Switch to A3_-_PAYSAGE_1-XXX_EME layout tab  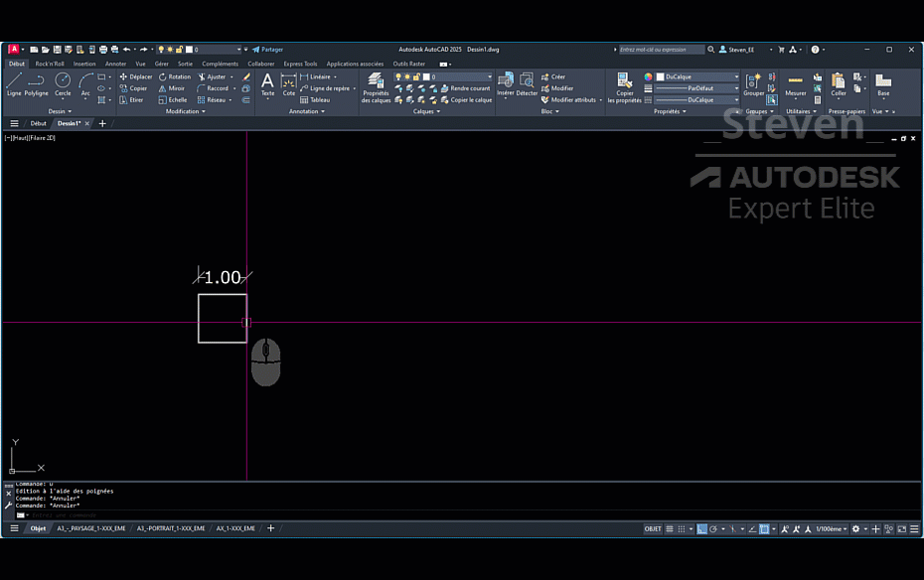point(91,528)
